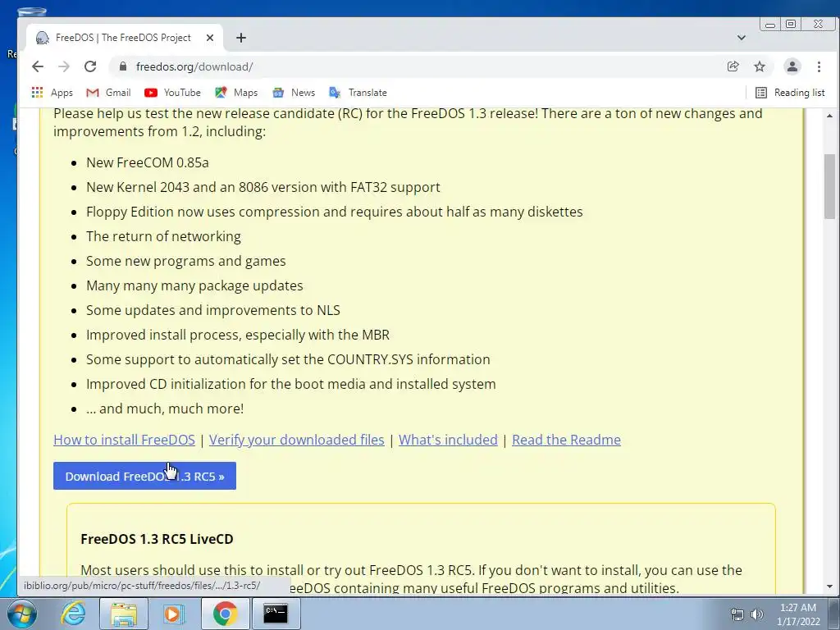Click 'Many many many package updates' text
Viewport: 840px width, 630px height.
[194, 285]
